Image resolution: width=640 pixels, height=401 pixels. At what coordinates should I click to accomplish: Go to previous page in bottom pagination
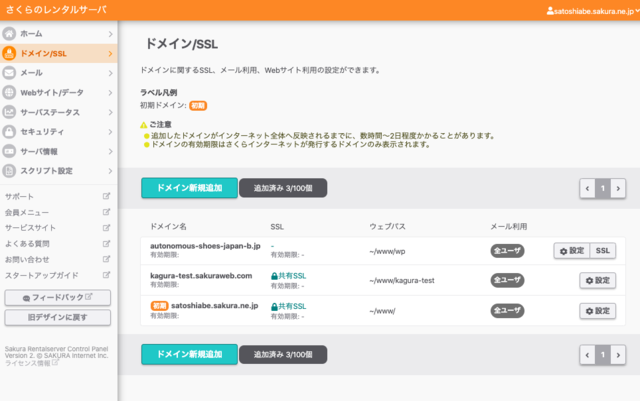pyautogui.click(x=587, y=354)
